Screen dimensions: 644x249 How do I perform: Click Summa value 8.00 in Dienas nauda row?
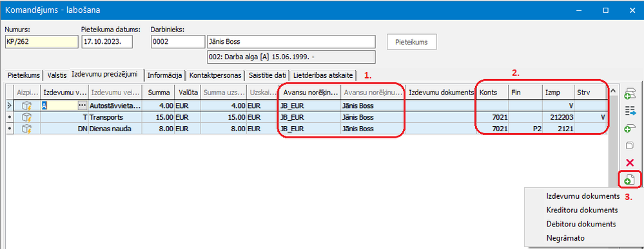pos(158,129)
